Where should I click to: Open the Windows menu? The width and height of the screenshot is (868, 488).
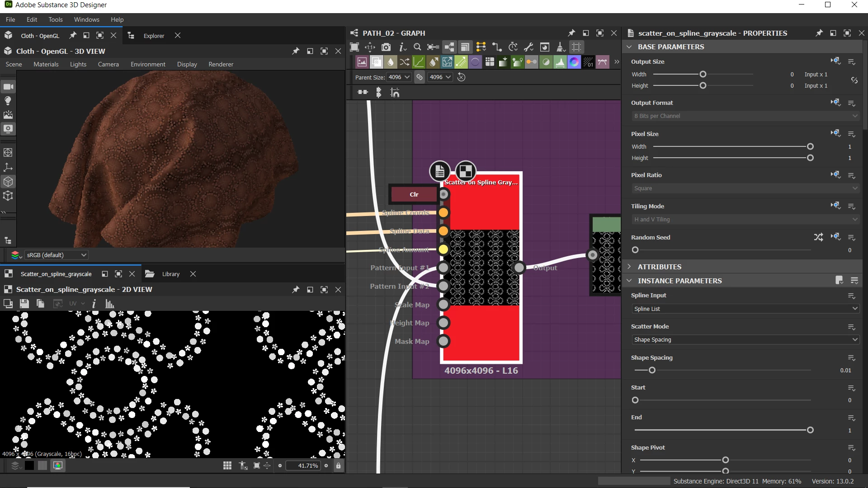[x=86, y=19]
